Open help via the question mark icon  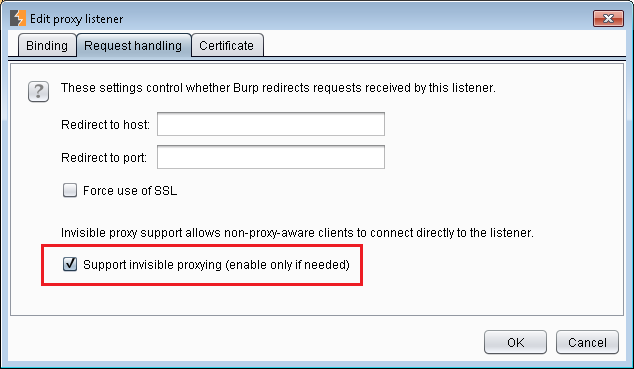(38, 91)
